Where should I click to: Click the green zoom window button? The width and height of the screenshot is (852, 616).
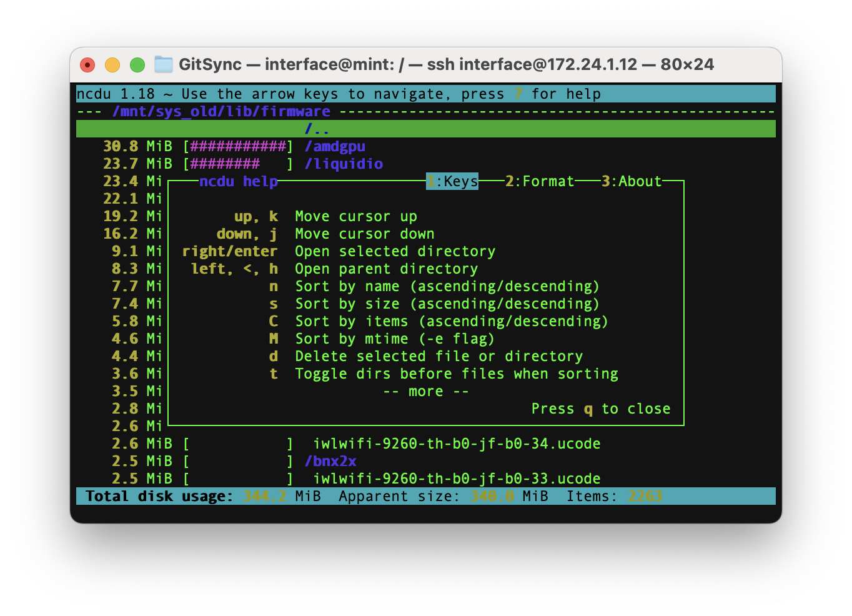click(x=137, y=65)
